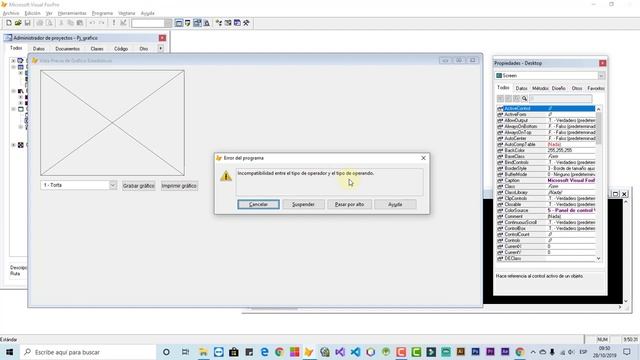Screen dimensions: 640x360
Task: Open the Edición menu
Action: [x=32, y=13]
